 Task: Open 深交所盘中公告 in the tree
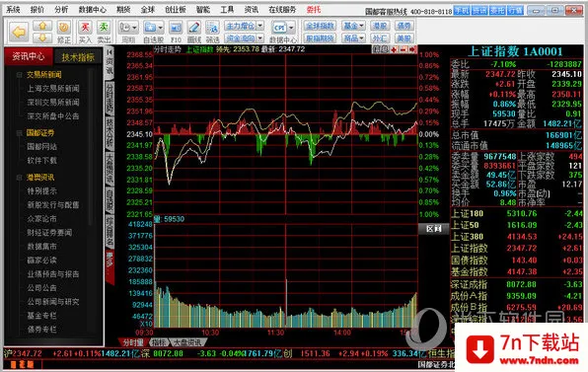(53, 116)
